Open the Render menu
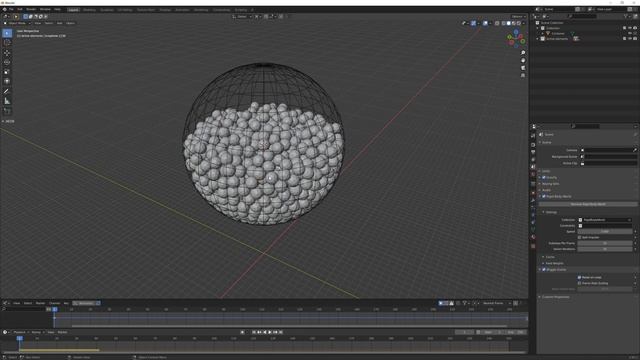The image size is (640, 360). pyautogui.click(x=31, y=9)
